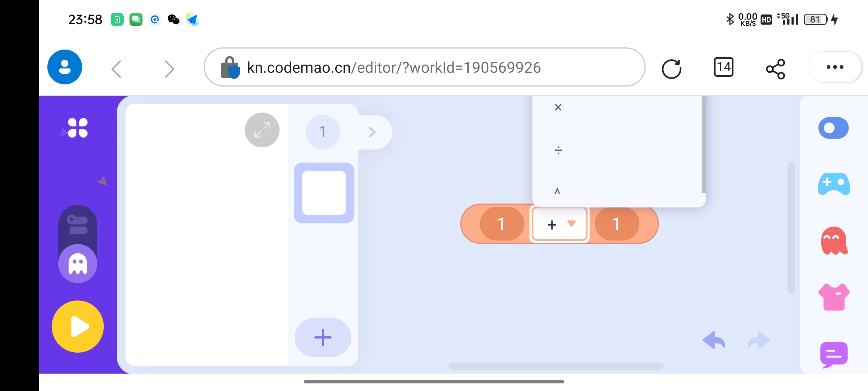Select the purple ghost character icon

pyautogui.click(x=78, y=264)
